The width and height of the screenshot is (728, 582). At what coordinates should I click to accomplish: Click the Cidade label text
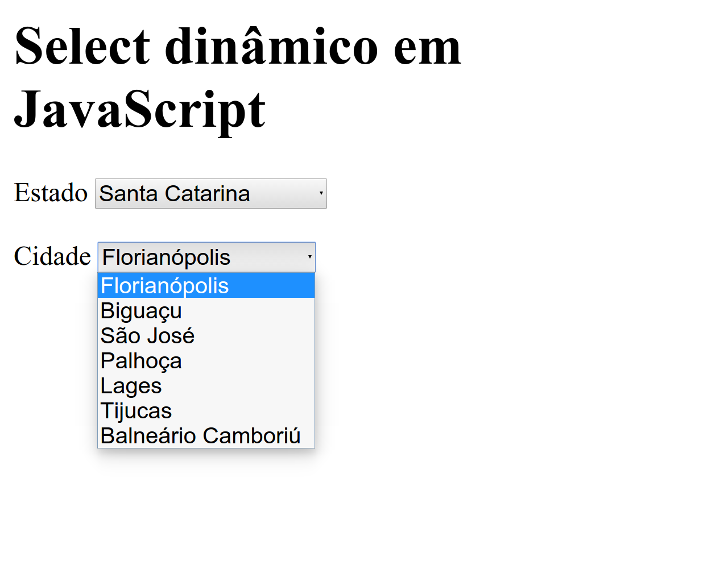pos(52,256)
